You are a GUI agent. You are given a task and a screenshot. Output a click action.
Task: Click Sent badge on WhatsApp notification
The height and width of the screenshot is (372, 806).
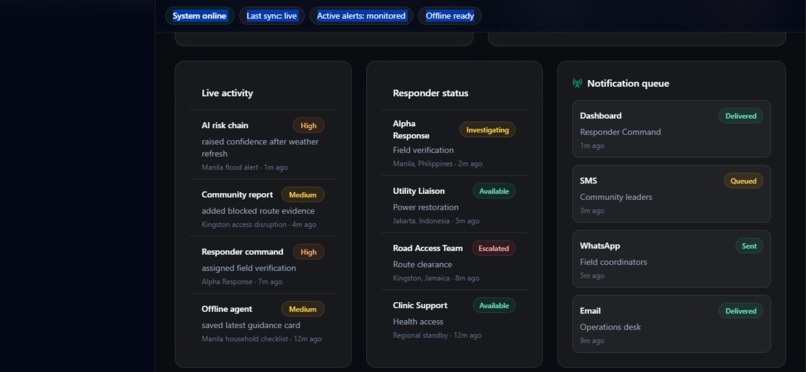(x=749, y=246)
